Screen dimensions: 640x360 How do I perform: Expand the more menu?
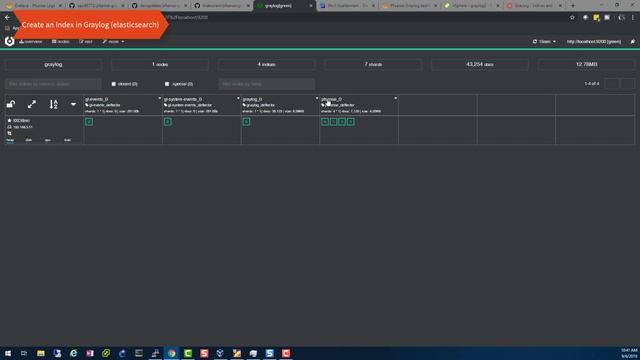113,42
